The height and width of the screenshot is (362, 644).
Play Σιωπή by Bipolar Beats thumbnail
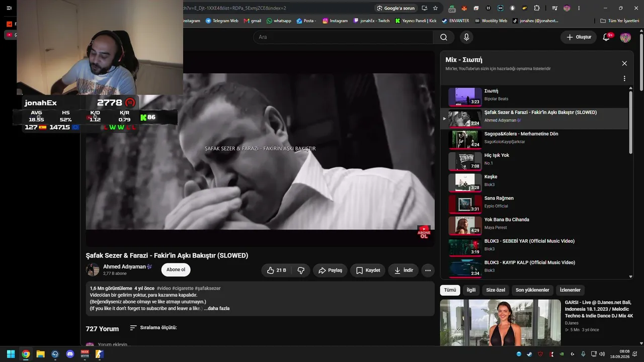(x=465, y=97)
